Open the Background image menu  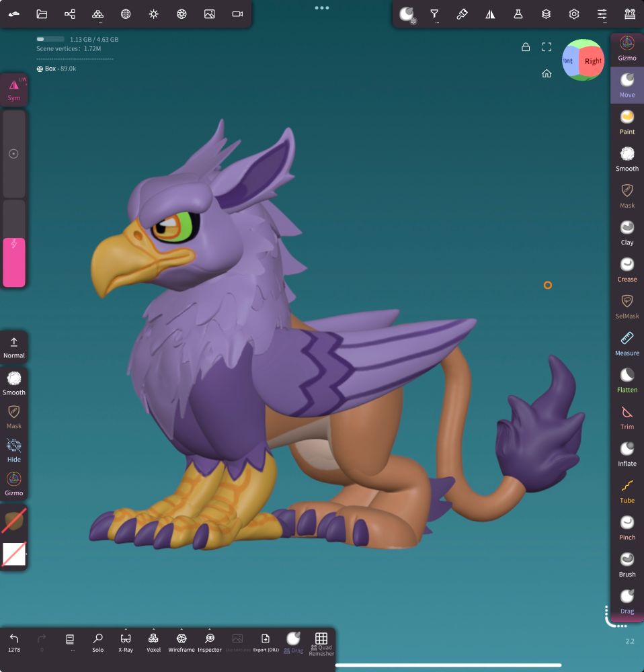(x=209, y=14)
